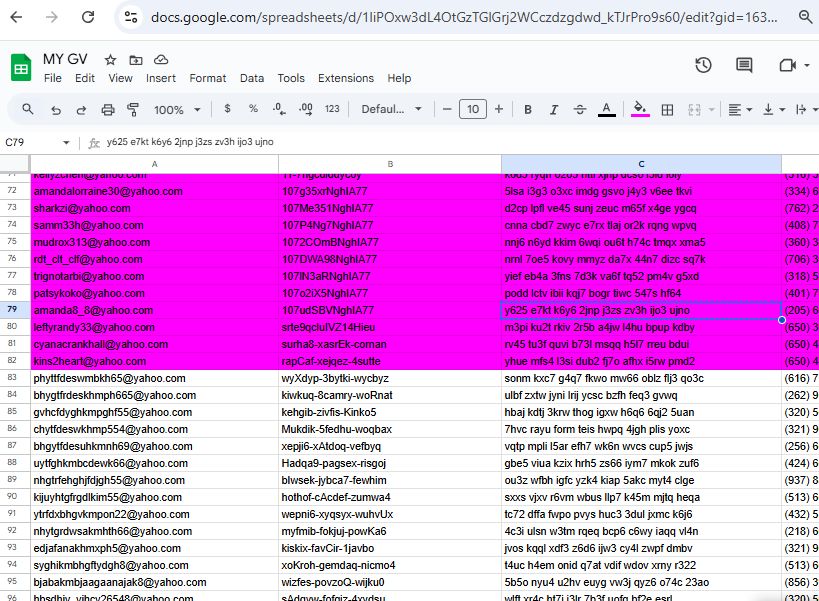
Task: Undo the last action
Action: 56,110
